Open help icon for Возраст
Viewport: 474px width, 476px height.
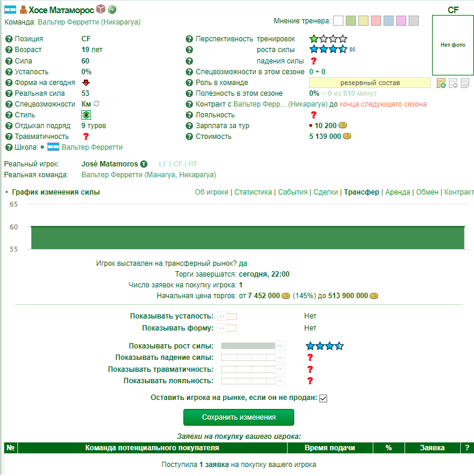(x=9, y=50)
